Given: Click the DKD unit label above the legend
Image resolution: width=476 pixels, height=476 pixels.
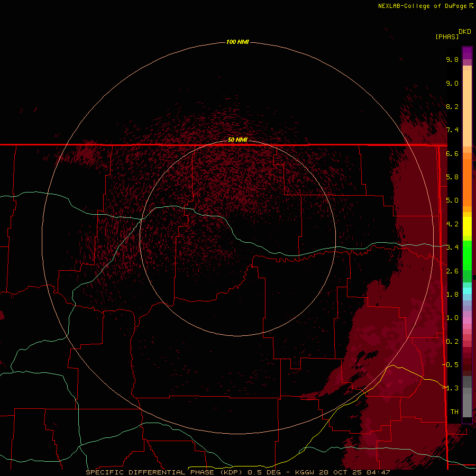Looking at the screenshot, I should pos(464,31).
